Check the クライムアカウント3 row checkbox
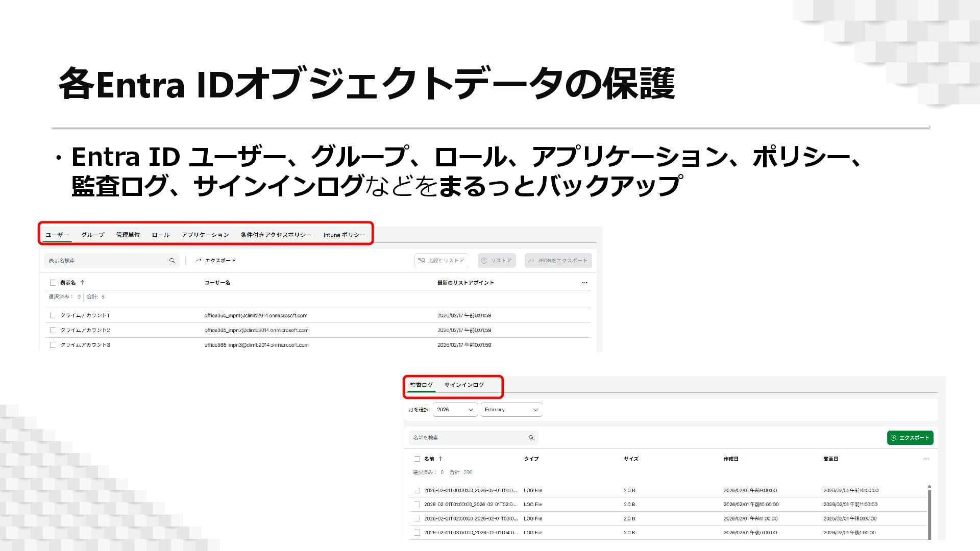This screenshot has width=980, height=551. tap(53, 345)
